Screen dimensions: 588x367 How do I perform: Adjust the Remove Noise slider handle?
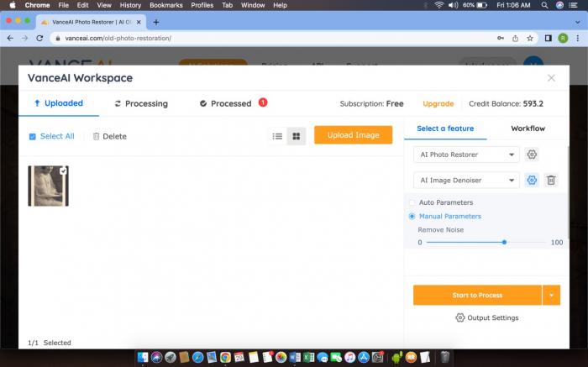click(504, 243)
